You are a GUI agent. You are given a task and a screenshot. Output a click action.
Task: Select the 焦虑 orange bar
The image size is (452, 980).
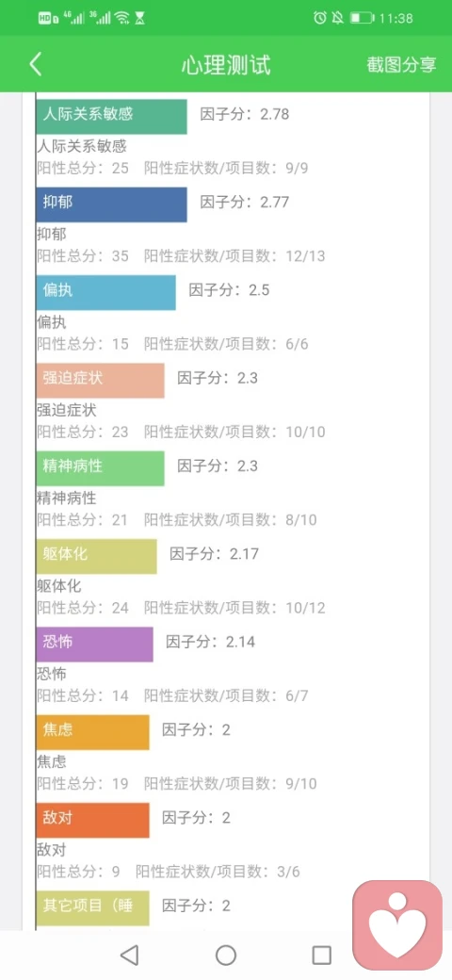(x=92, y=732)
